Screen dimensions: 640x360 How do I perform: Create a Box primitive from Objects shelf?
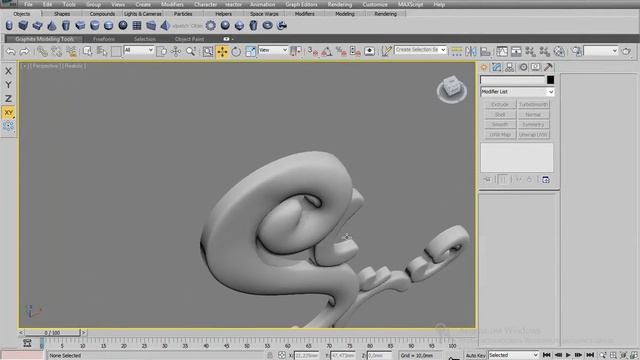tap(23, 25)
